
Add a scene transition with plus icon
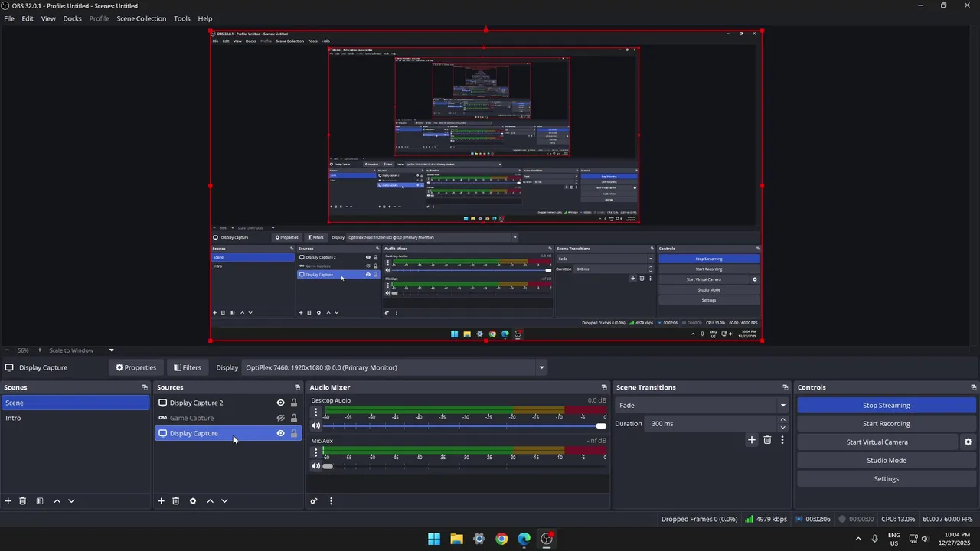point(751,440)
